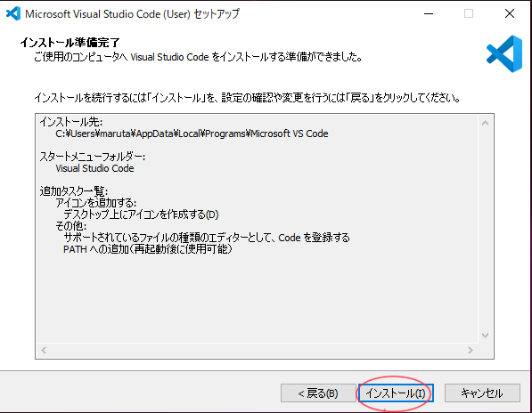
Task: Click the VS Code icon in title bar
Action: (x=13, y=14)
